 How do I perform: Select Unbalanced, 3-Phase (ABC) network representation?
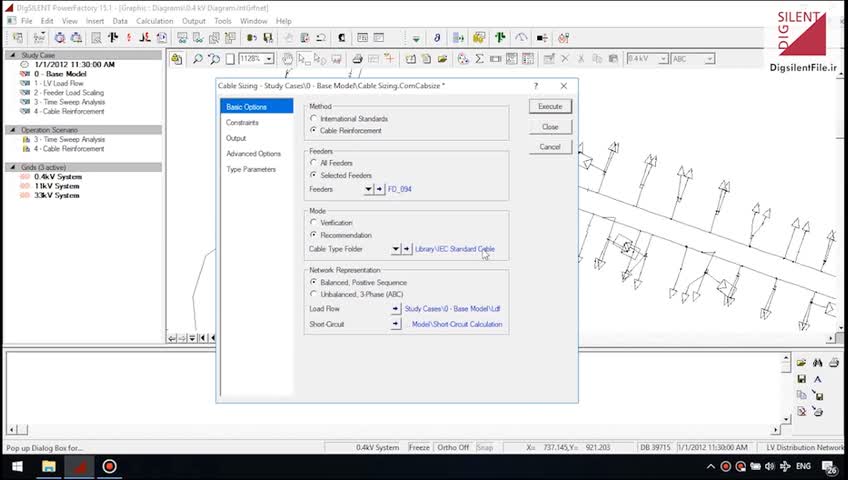point(314,294)
